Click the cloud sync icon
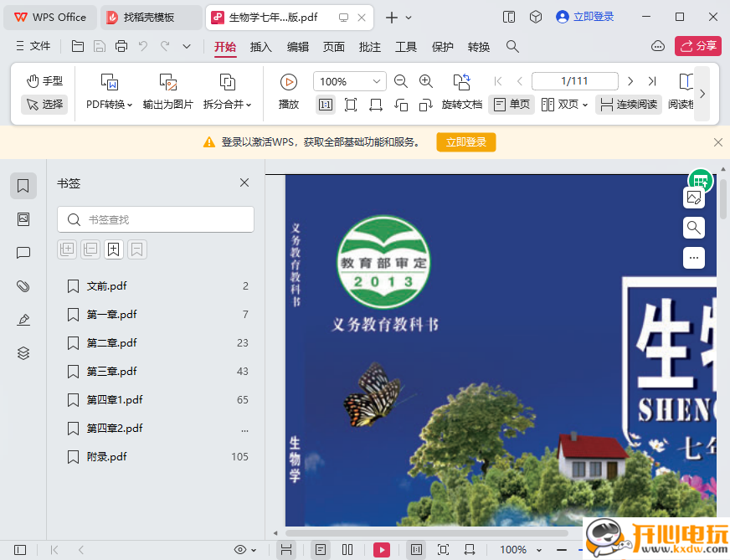Image resolution: width=730 pixels, height=560 pixels. (658, 45)
